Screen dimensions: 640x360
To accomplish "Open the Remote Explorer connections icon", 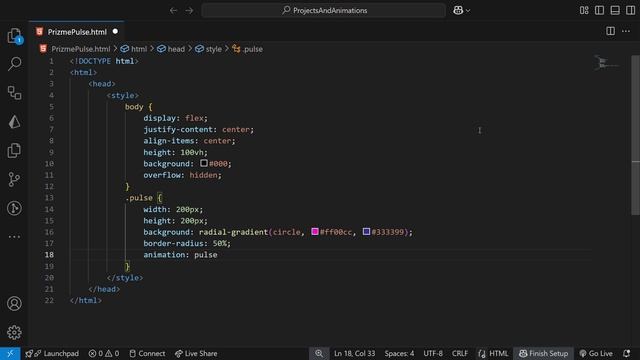I will (14, 93).
